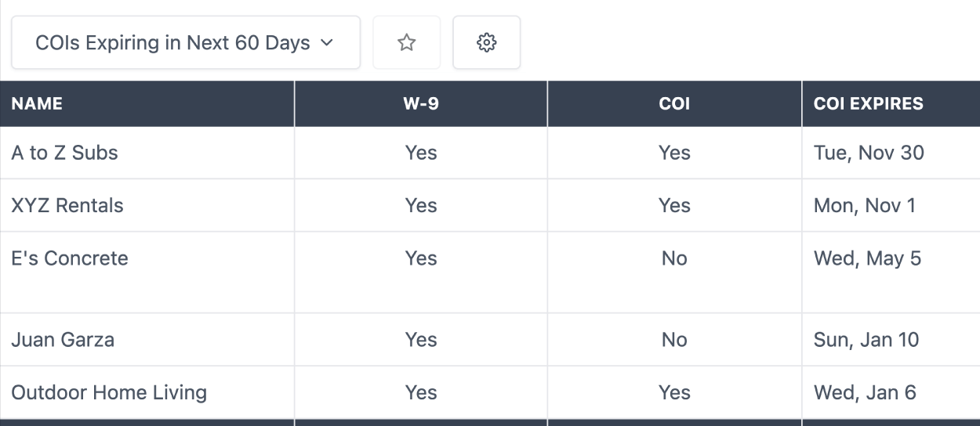Select the Juan Garza vendor name
Image resolution: width=980 pixels, height=426 pixels.
click(63, 340)
